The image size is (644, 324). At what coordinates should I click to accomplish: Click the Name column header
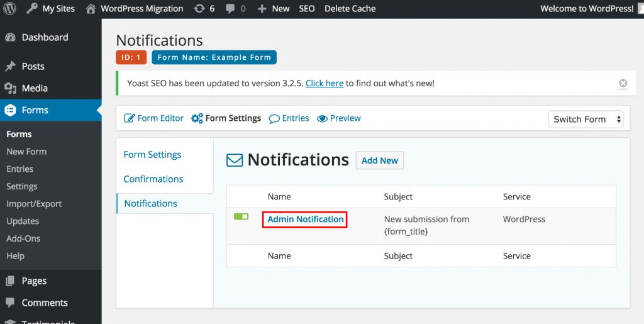[x=279, y=197]
